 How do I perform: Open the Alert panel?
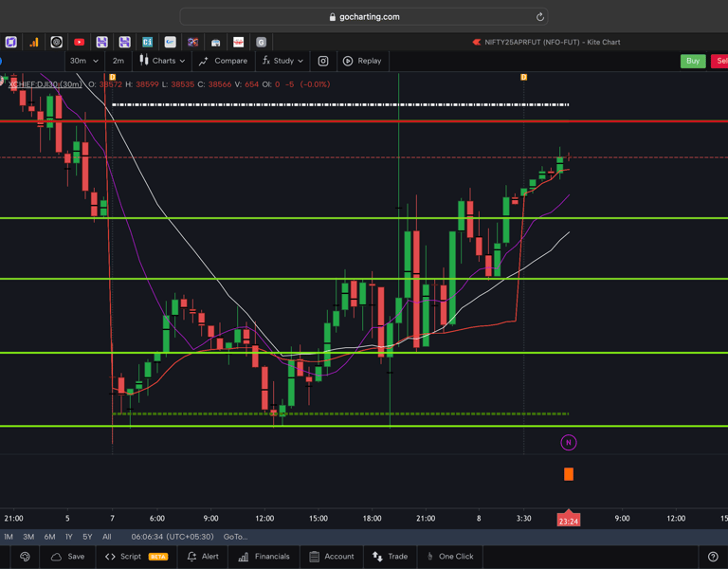(x=203, y=557)
